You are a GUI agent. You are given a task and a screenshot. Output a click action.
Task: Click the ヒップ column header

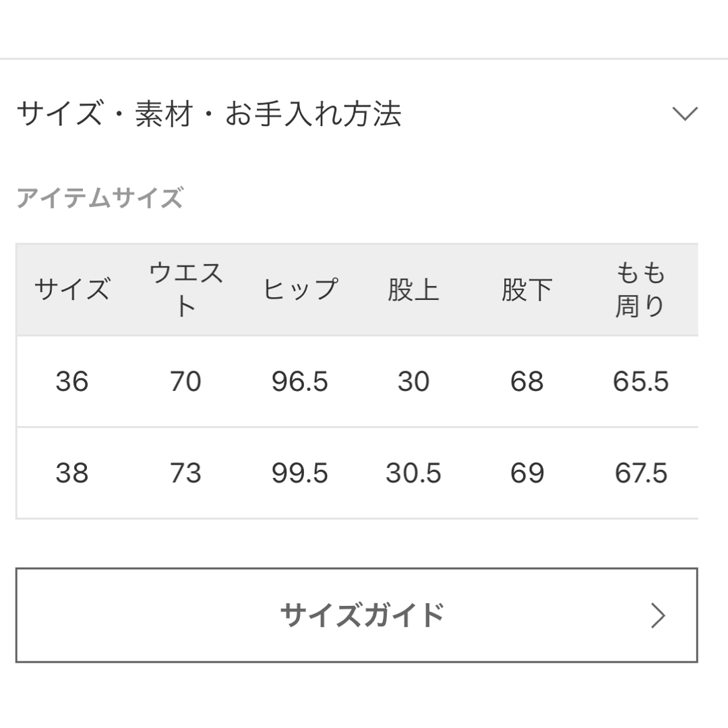click(x=300, y=289)
